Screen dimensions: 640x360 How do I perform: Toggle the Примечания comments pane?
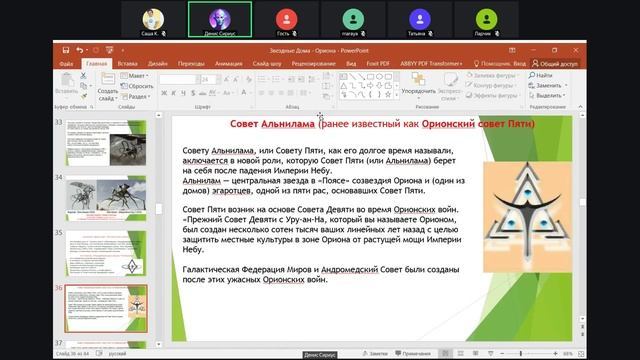pos(413,353)
